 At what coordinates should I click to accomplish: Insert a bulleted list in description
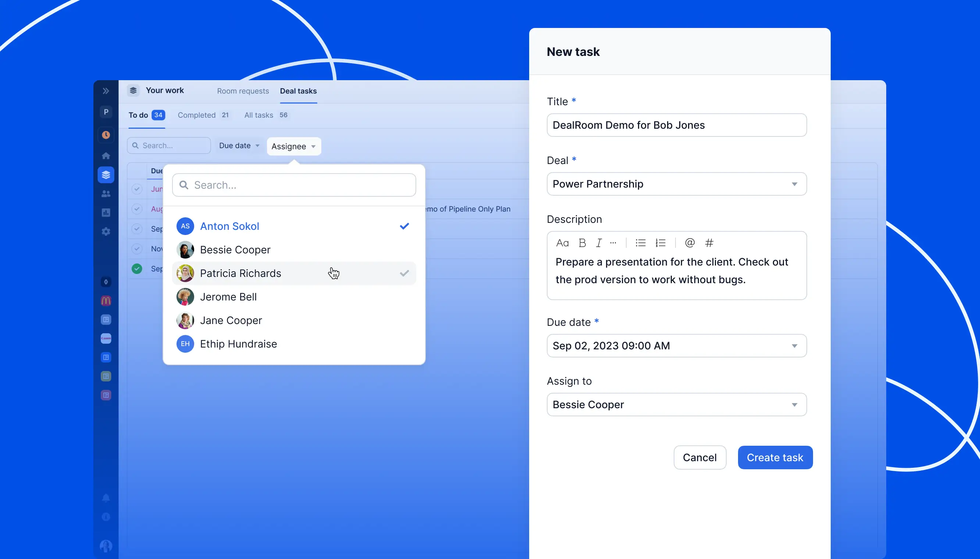tap(640, 243)
